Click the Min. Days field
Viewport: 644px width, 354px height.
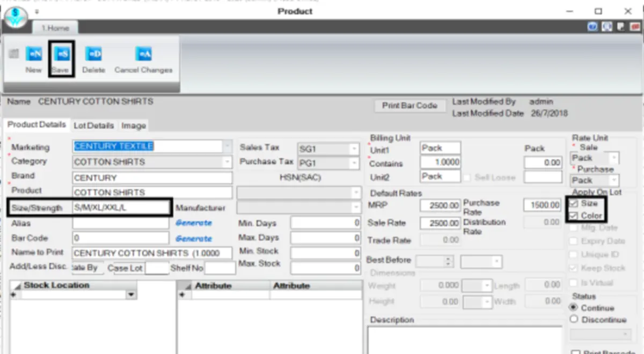326,223
